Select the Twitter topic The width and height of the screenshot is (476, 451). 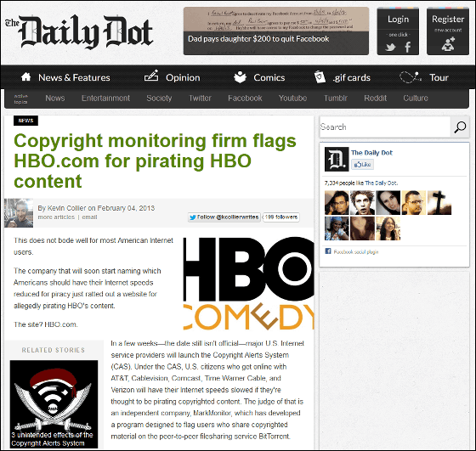point(200,98)
